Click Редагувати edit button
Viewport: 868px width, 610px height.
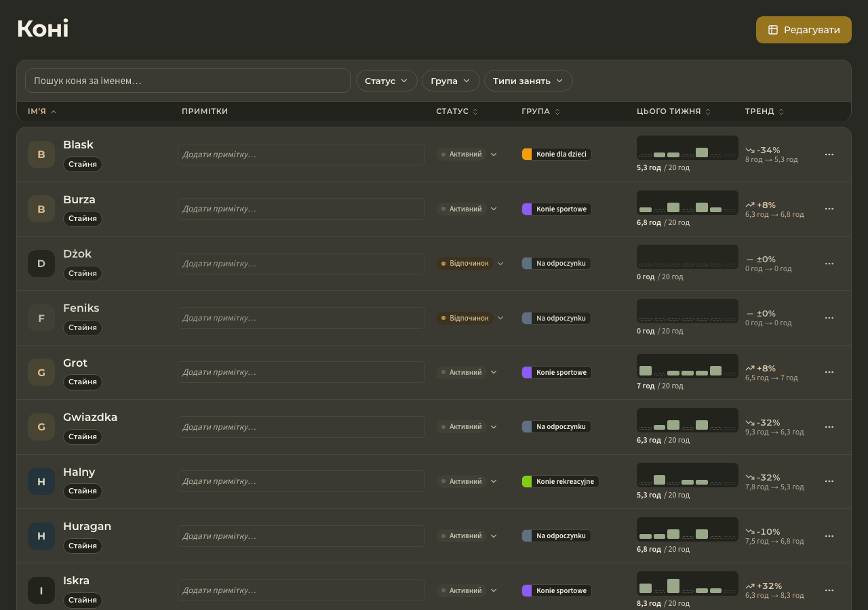pos(804,30)
